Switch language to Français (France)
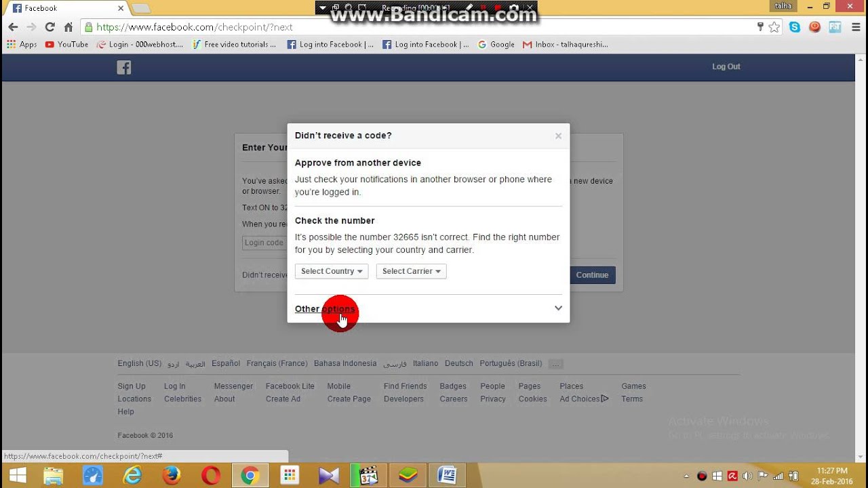The height and width of the screenshot is (488, 868). [x=277, y=363]
